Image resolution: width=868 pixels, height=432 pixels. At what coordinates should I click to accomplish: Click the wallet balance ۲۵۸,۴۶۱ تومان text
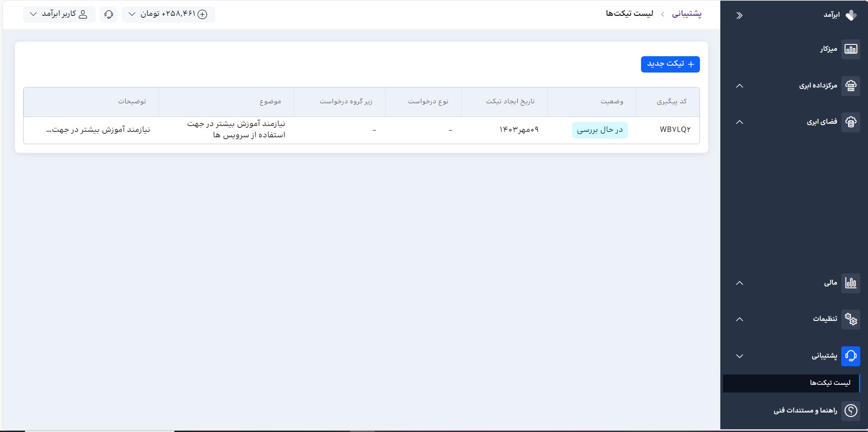coord(168,15)
